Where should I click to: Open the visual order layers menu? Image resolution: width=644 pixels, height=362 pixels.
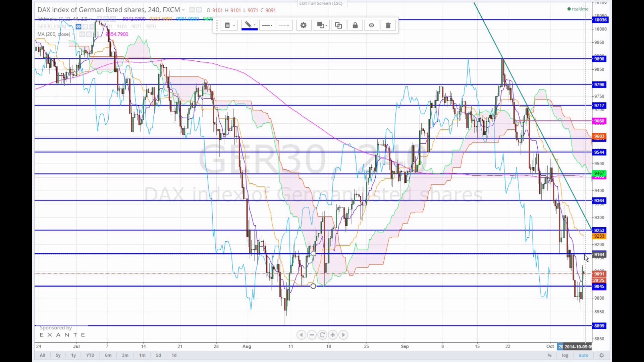point(322,25)
